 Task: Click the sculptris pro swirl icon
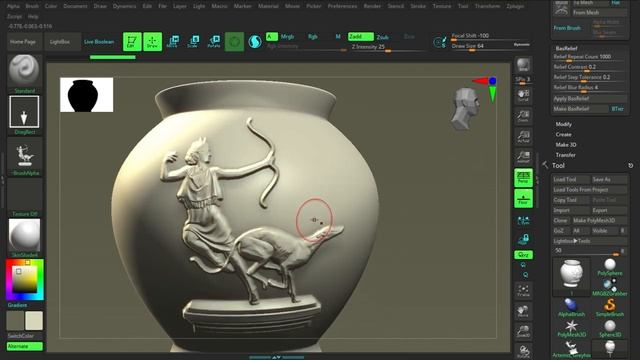pyautogui.click(x=255, y=42)
